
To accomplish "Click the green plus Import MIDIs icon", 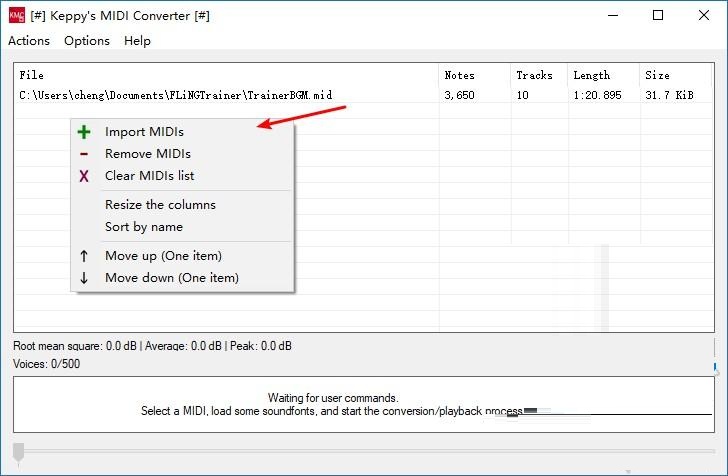I will [x=84, y=132].
